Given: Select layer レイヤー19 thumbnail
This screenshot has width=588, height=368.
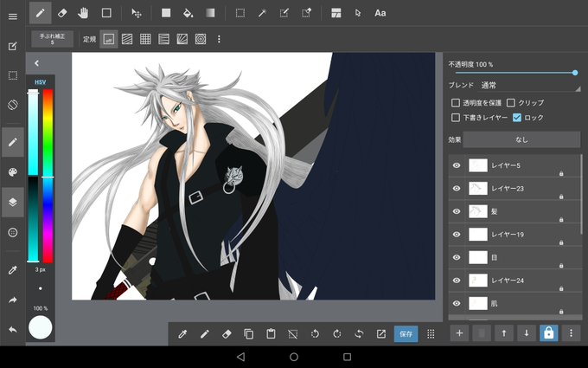Looking at the screenshot, I should (478, 235).
